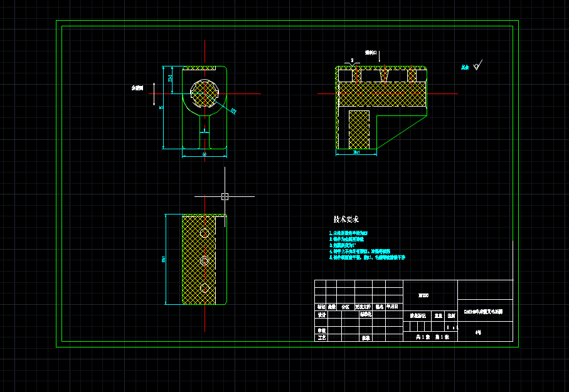Select the radius dimension on the diagonal leader

click(233, 111)
